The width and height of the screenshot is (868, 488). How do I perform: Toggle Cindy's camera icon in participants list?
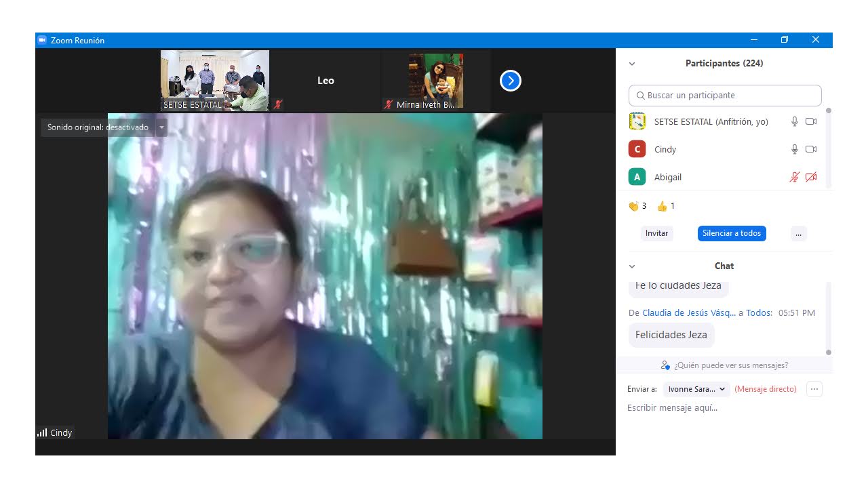click(811, 149)
